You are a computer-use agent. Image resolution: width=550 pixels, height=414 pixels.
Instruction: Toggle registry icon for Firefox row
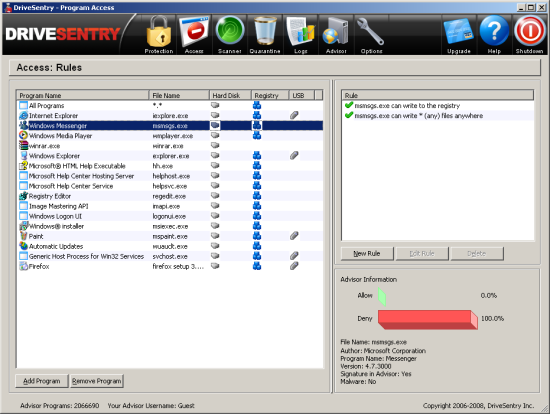tap(257, 266)
